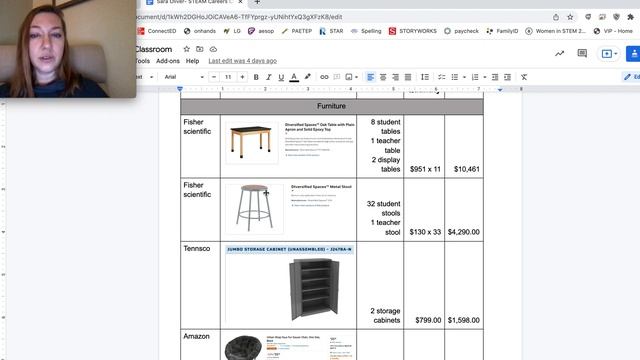Justify text
The height and width of the screenshot is (360, 640).
(408, 77)
